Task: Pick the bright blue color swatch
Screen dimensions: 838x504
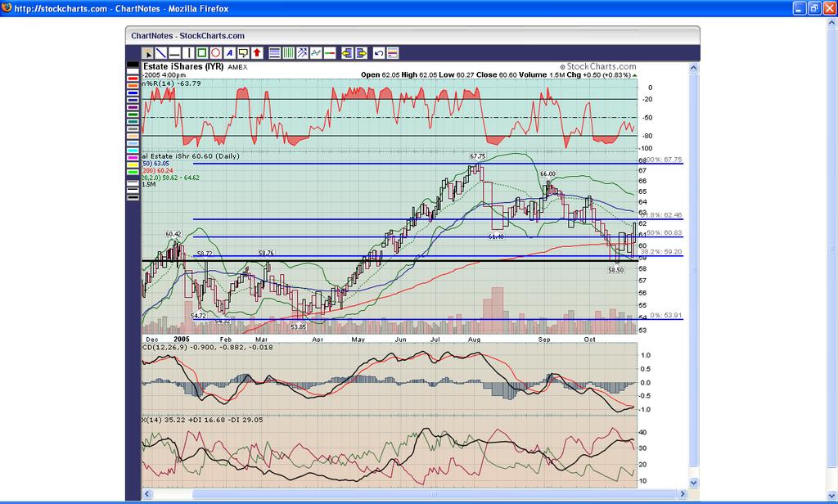Action: pos(133,93)
